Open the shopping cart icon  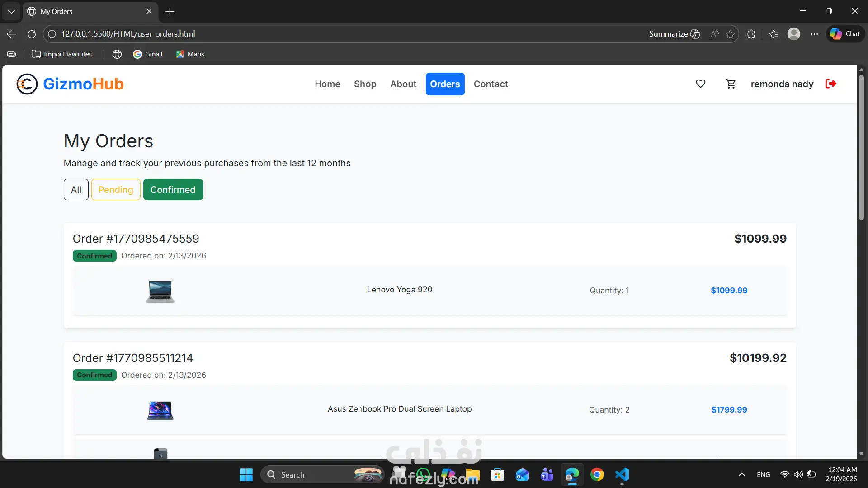coord(731,84)
